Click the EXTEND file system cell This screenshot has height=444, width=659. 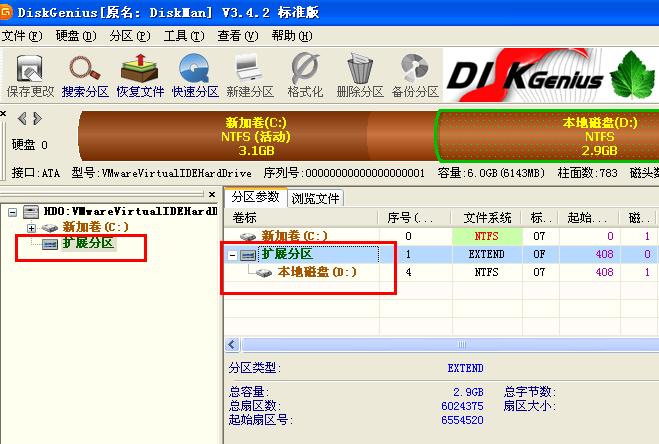click(487, 254)
